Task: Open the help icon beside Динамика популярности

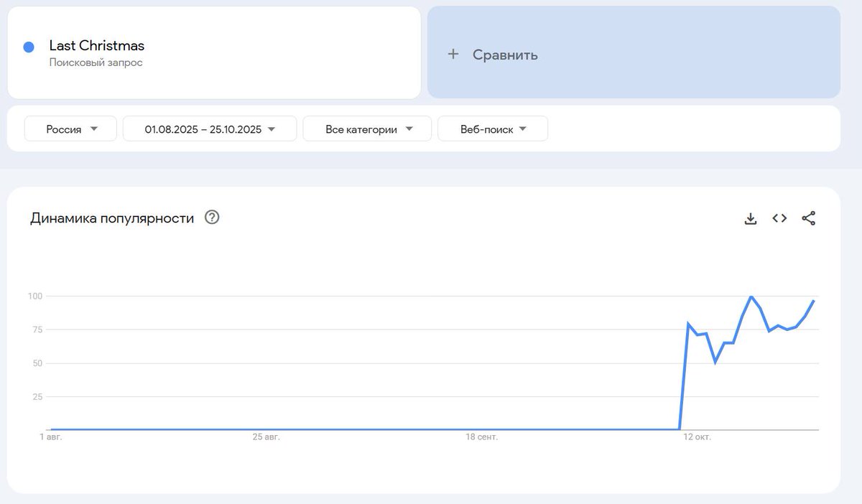Action: 212,217
